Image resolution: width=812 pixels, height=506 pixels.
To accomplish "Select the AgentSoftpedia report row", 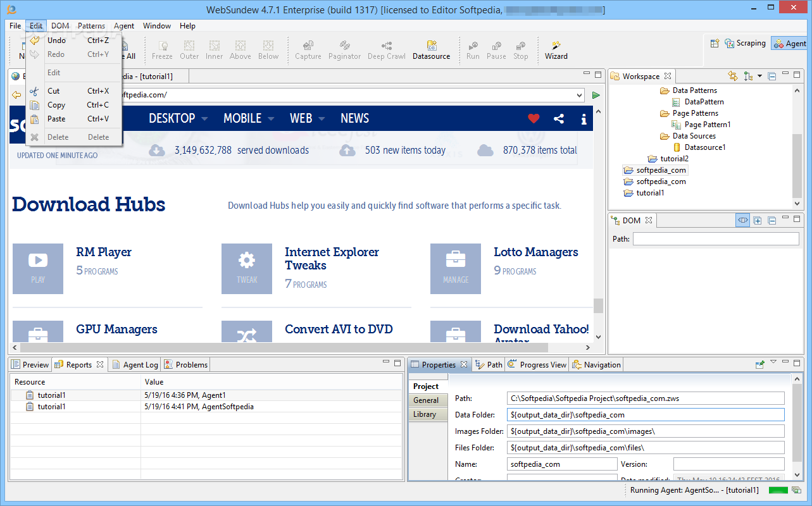I will click(206, 407).
